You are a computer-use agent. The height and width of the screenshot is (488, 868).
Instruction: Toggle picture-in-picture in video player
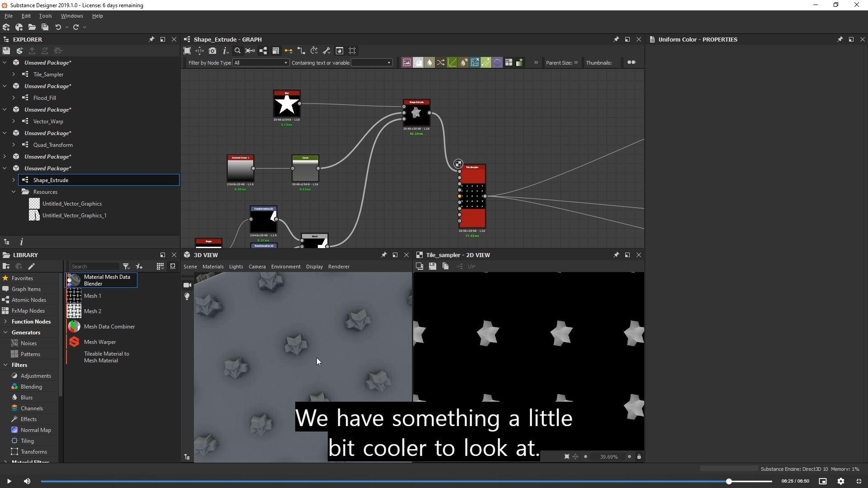point(823,481)
